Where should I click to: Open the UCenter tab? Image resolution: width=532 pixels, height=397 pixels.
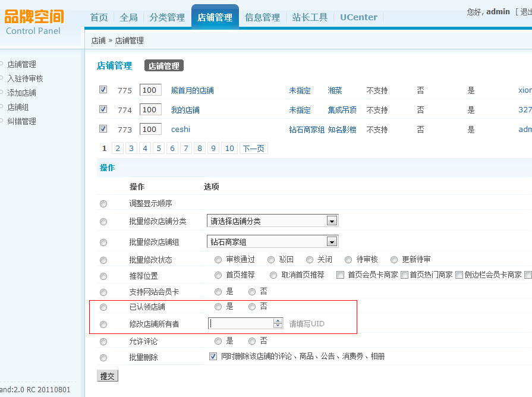(358, 17)
